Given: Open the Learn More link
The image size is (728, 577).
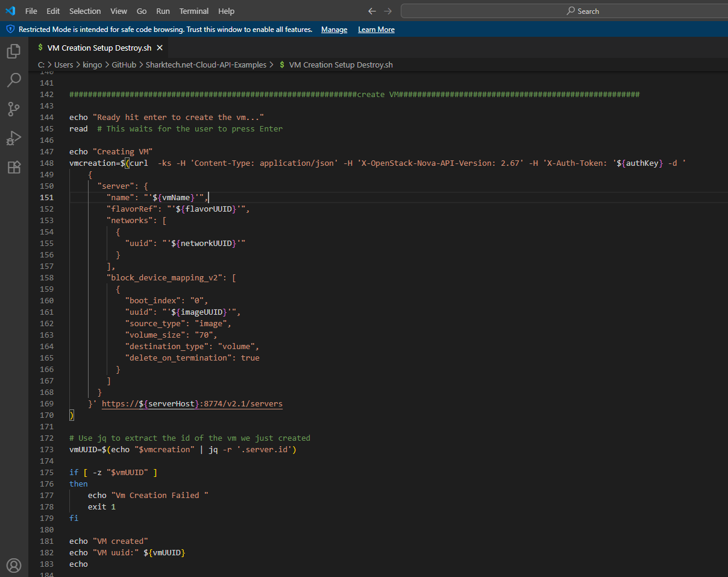Looking at the screenshot, I should 375,29.
